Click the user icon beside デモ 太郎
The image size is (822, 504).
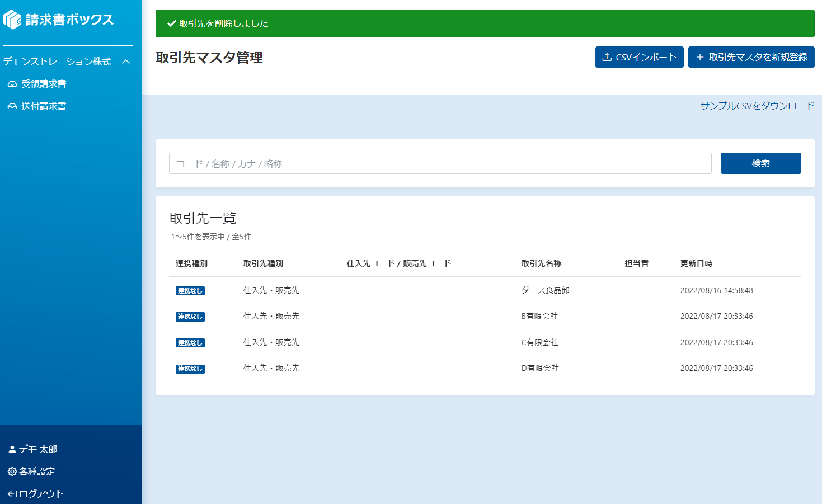[x=12, y=449]
